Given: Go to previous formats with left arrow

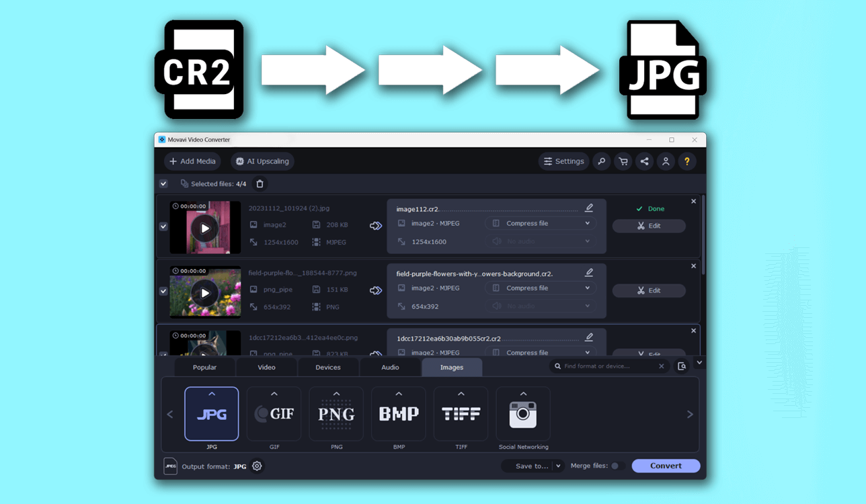Looking at the screenshot, I should point(170,415).
